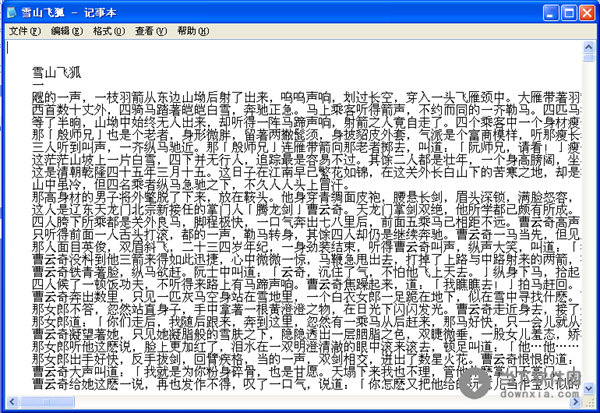Viewport: 600px width, 413px height.
Task: Open the 文件(F) menu
Action: [25, 31]
